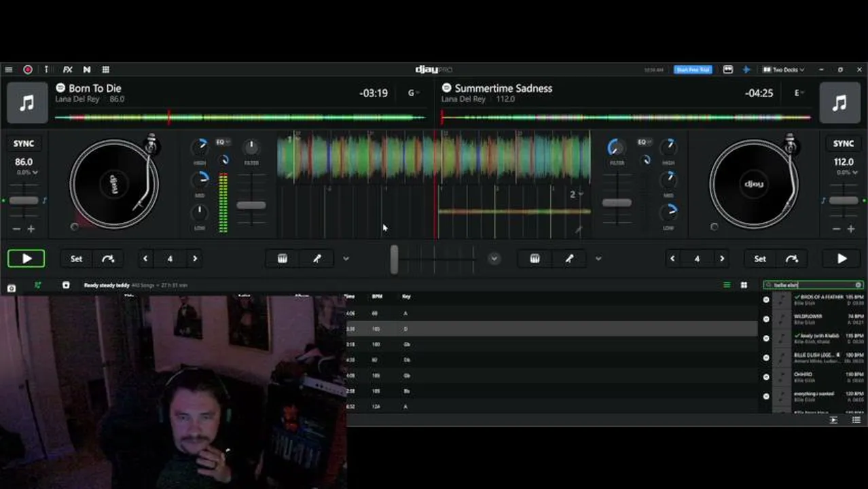Open the sampler grid icon in top toolbar

(x=105, y=69)
